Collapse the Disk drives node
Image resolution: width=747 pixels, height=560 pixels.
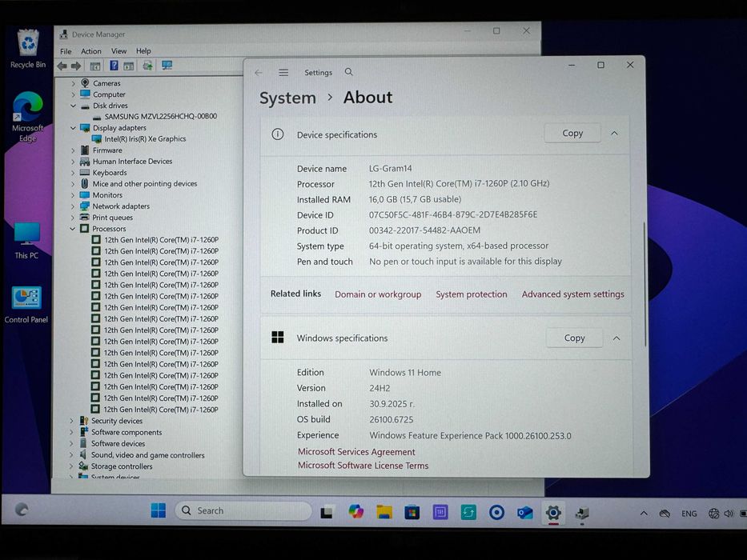(73, 106)
